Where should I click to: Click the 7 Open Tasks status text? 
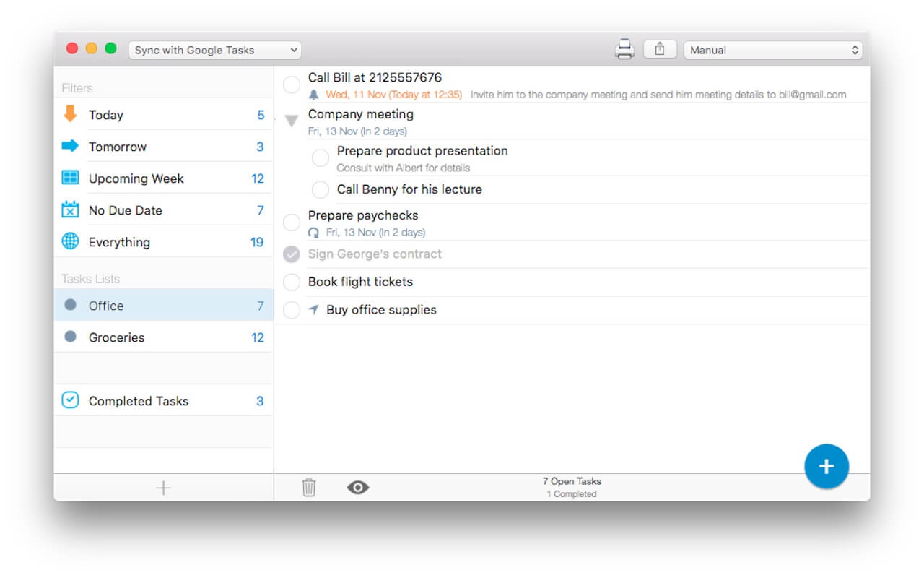click(572, 481)
